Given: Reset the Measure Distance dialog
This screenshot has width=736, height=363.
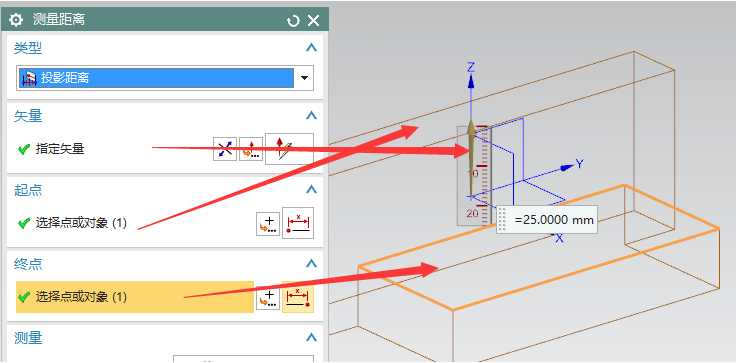Looking at the screenshot, I should tap(293, 21).
